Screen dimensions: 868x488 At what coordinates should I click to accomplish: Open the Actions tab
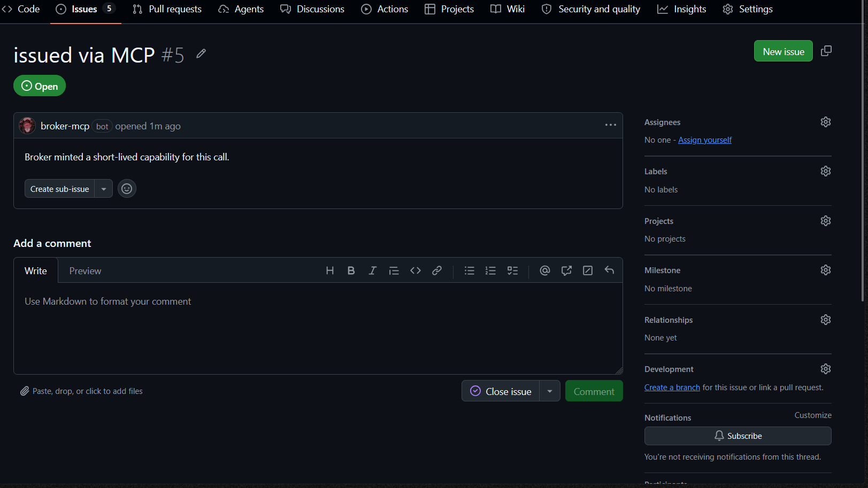point(385,9)
